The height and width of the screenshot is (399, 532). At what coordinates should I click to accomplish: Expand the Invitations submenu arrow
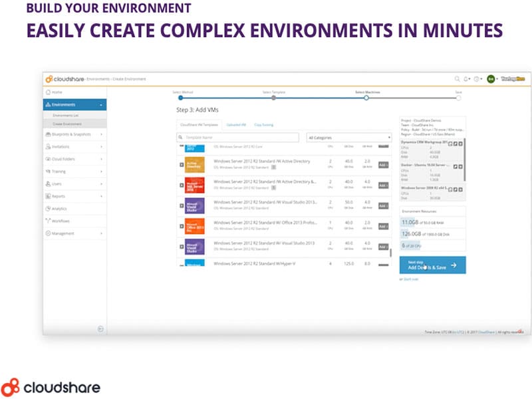click(101, 146)
